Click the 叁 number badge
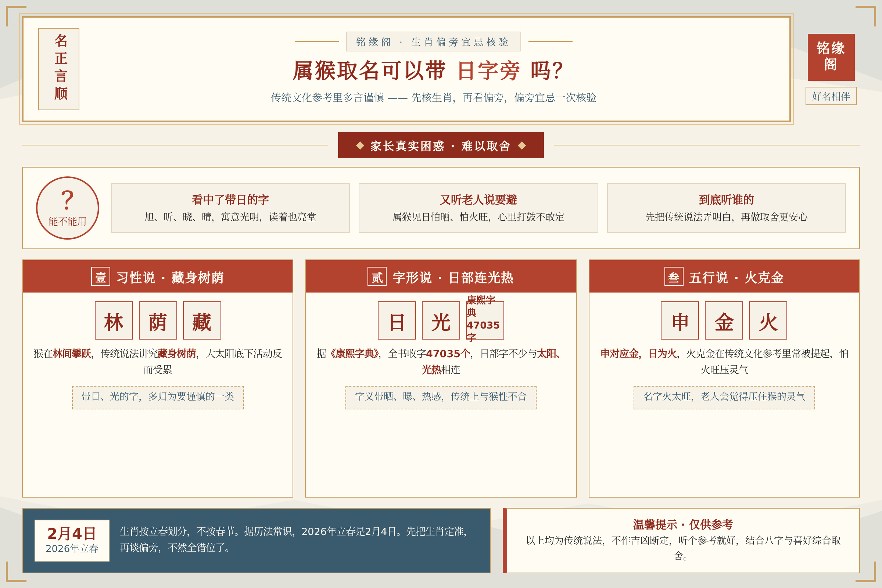 pos(674,276)
